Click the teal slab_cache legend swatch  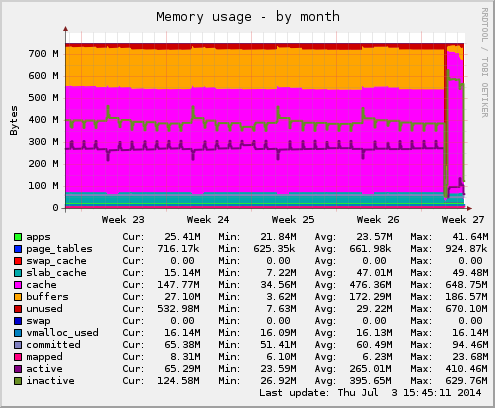18,273
